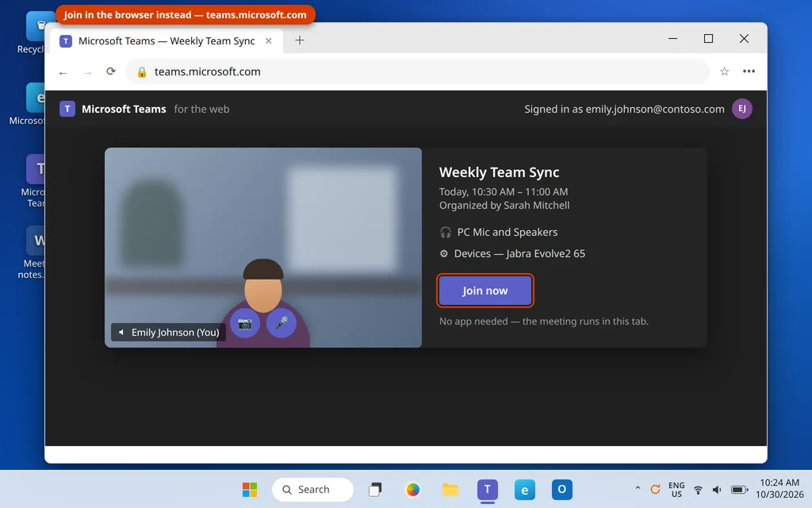
Task: Open Devices settings gear for Jabra Evolve2 65
Action: point(444,253)
